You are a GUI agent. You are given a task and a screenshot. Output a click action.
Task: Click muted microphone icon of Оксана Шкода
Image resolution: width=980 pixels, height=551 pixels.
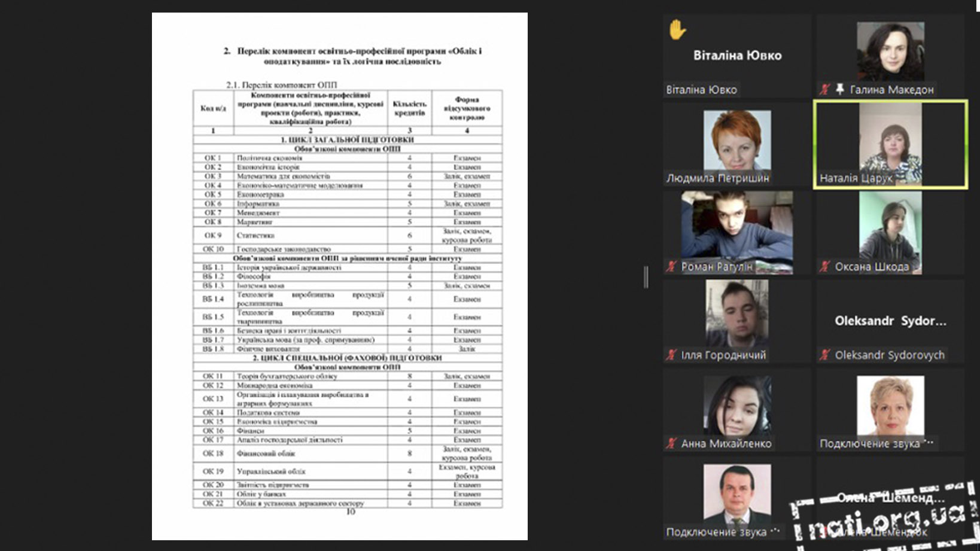(x=825, y=266)
